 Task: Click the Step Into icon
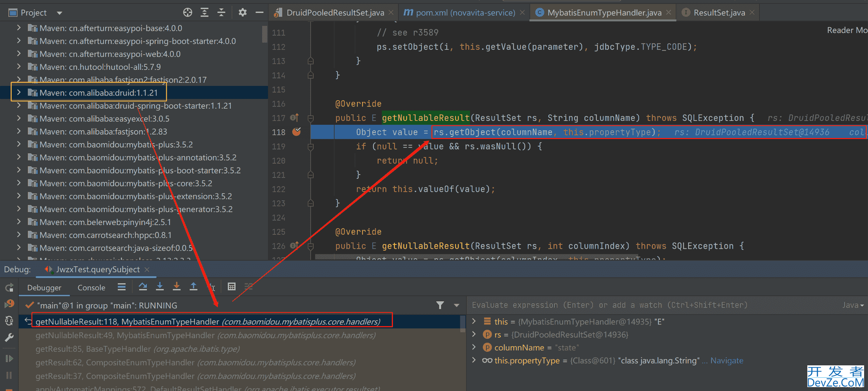pos(160,287)
